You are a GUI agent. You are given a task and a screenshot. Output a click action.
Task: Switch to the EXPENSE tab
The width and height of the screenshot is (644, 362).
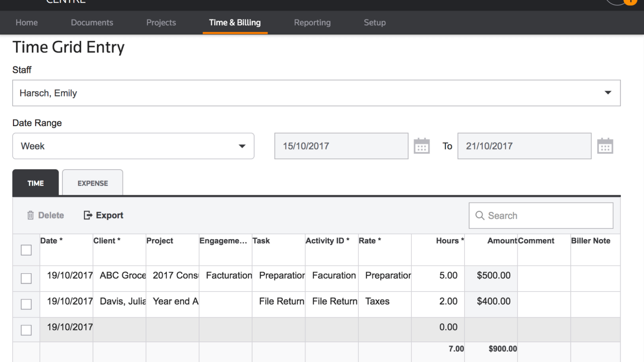pos(92,183)
